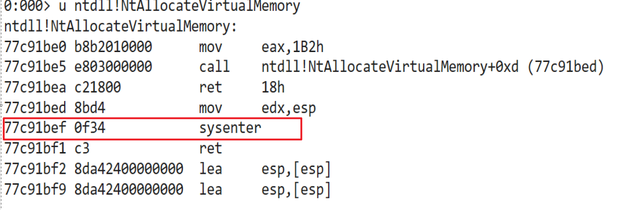Click the address 77c91bef in red box
Screen dimensions: 644x210
pos(35,128)
